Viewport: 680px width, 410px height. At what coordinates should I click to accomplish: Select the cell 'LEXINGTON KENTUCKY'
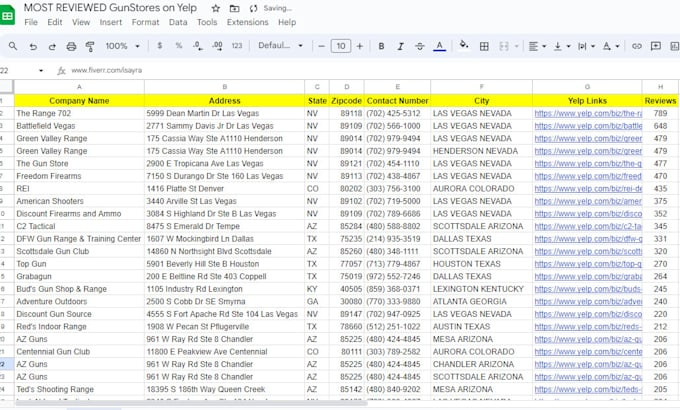[x=481, y=289]
